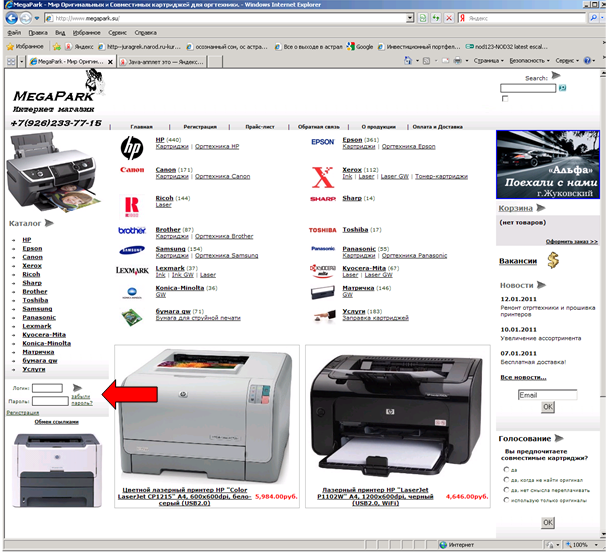Select poll option 'да, нет смысла переплачивать'
This screenshot has width=609, height=553.
pyautogui.click(x=506, y=490)
